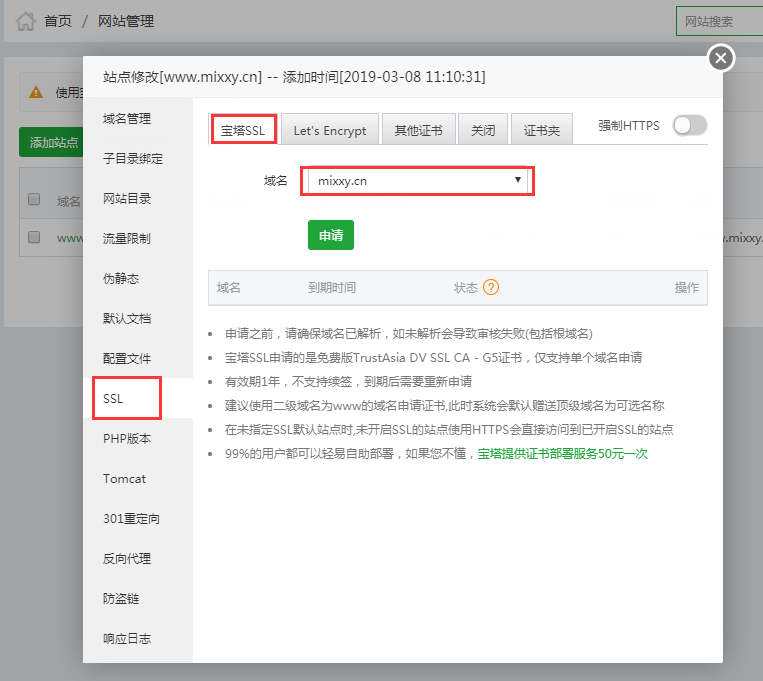
Task: Click the status help question mark icon
Action: [x=490, y=287]
